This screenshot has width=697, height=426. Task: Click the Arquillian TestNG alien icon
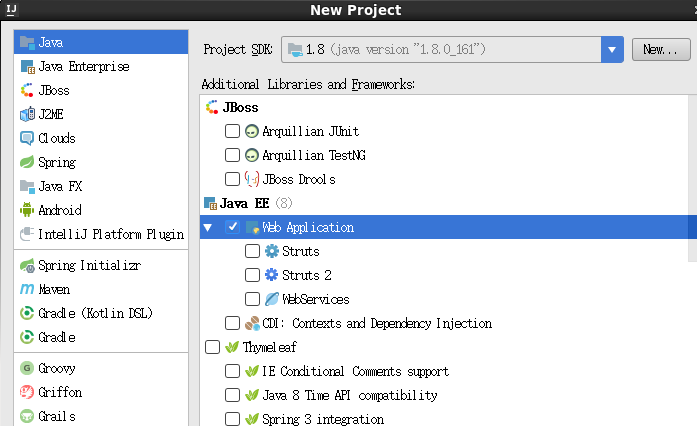point(252,156)
